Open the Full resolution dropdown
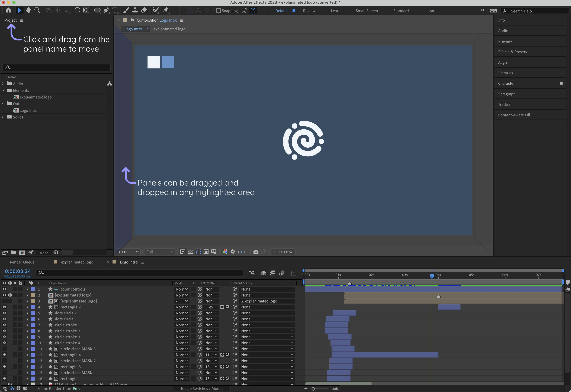Screen dimensions: 571x392 (159, 252)
